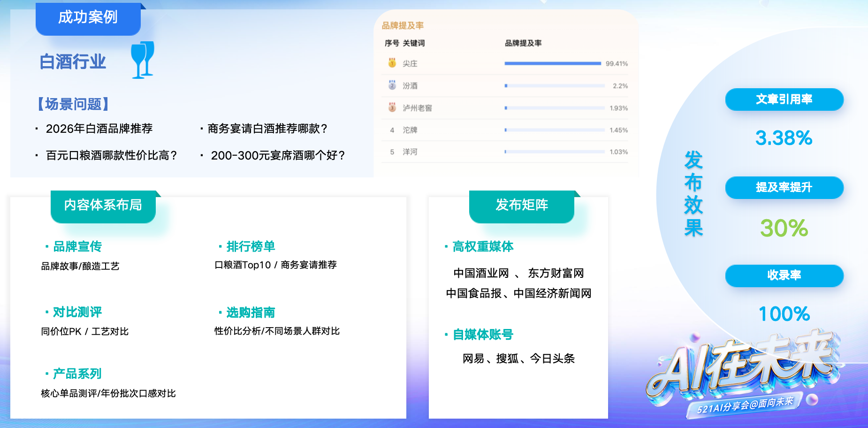Viewport: 868px width, 428px height.
Task: Click the 3.38% citation rate value
Action: click(784, 138)
